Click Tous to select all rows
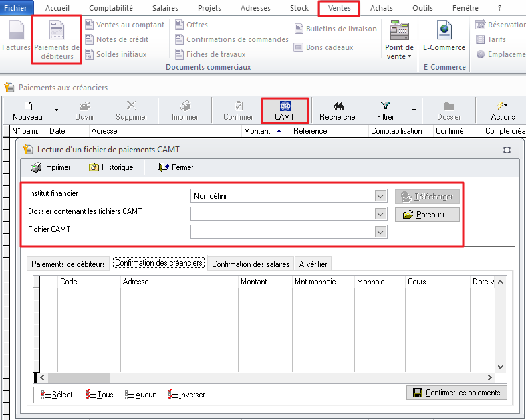The height and width of the screenshot is (420, 526). (99, 395)
